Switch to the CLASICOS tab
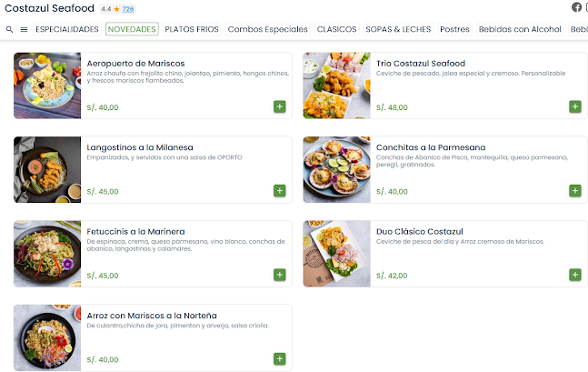Image resolution: width=588 pixels, height=372 pixels. click(x=337, y=29)
